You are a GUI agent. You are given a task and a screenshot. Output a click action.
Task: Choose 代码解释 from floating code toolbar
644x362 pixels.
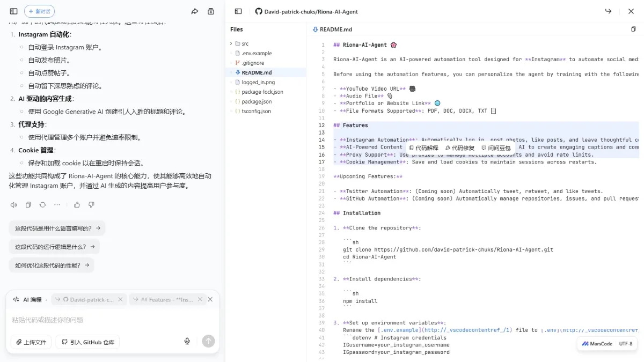click(424, 147)
